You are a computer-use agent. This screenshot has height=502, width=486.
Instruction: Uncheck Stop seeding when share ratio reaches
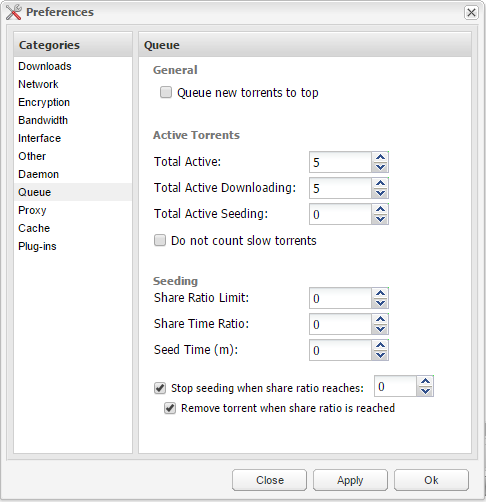[x=160, y=388]
